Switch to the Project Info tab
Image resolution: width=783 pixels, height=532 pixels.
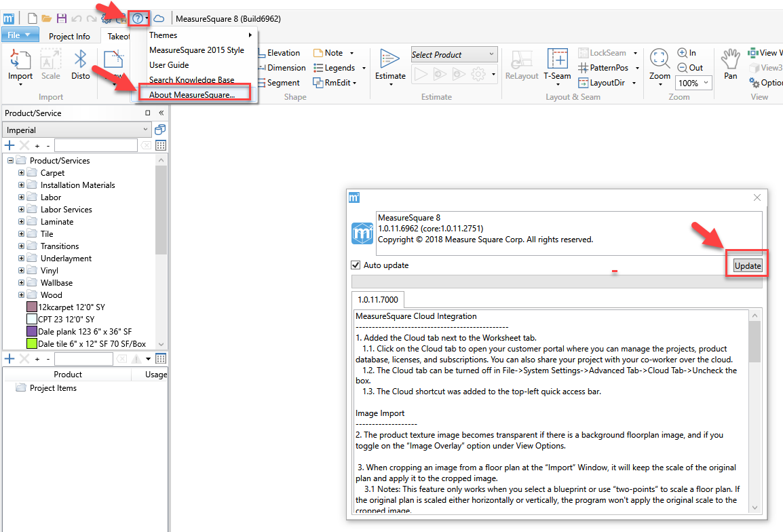(69, 37)
